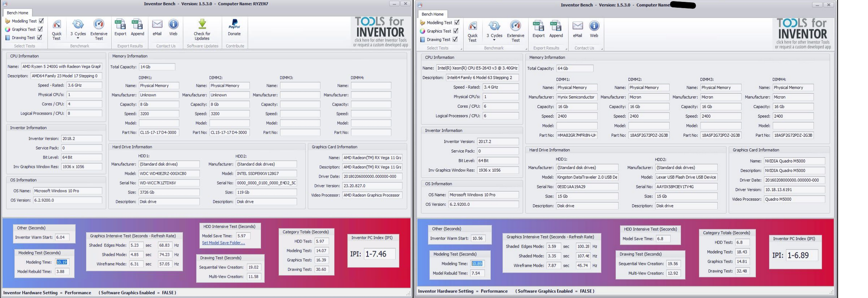The width and height of the screenshot is (868, 298).
Task: Expand Select Tests group launcher in right window
Action: point(461,49)
